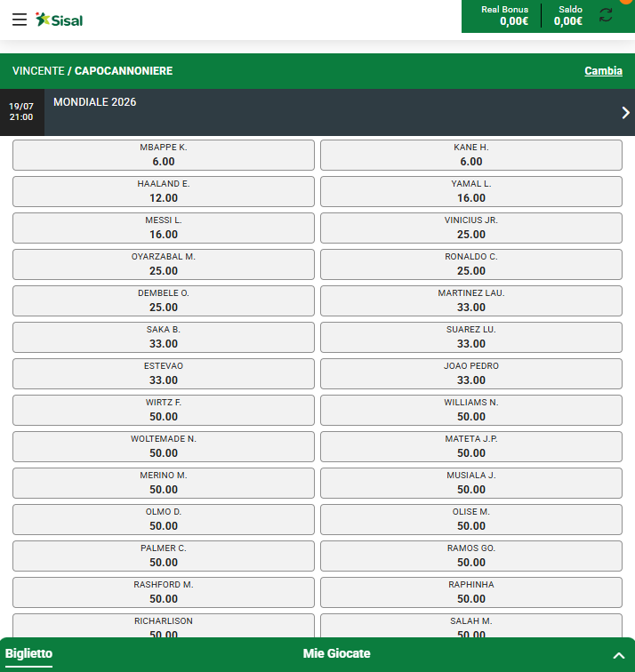635x672 pixels.
Task: Add Olmo D. to the slip
Action: pyautogui.click(x=164, y=519)
